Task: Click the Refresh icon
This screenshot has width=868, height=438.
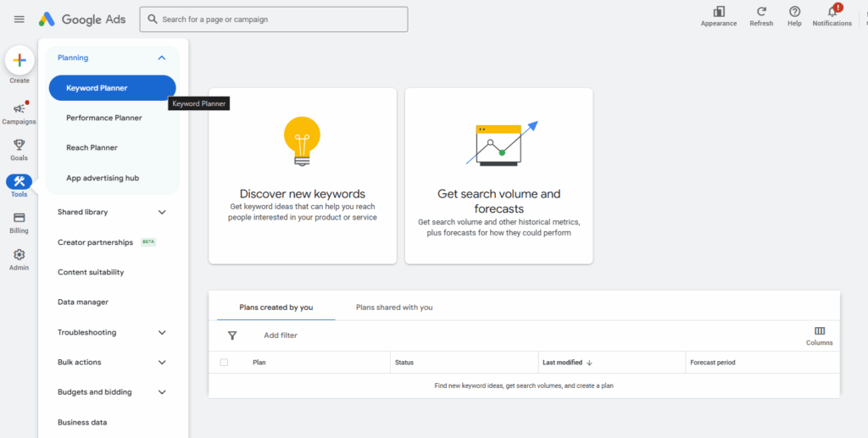Action: tap(761, 12)
